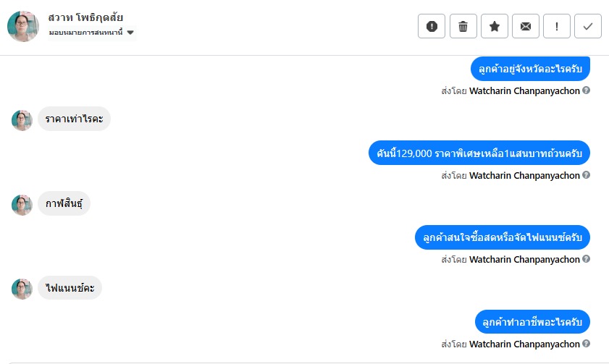This screenshot has width=609, height=364.
Task: Open help icon under the last sent message
Action: (x=586, y=344)
